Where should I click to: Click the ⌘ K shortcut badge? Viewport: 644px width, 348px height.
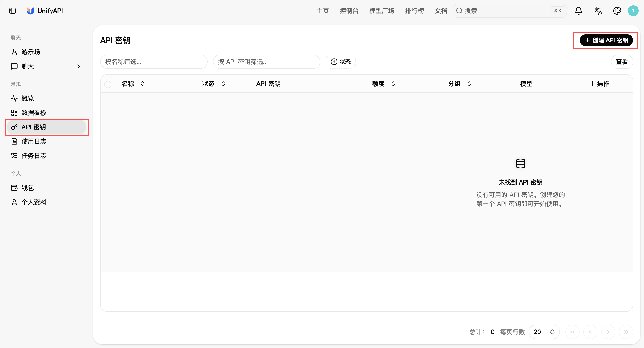tap(557, 11)
